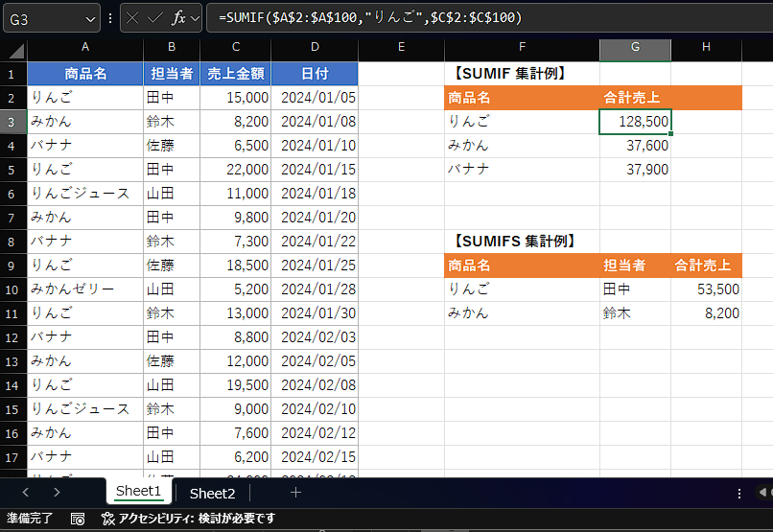Click the orange 合計売上 header in SUMIF table

coord(633,98)
